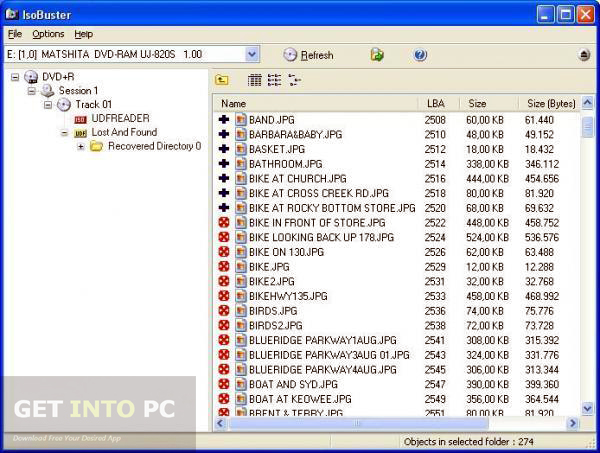Screen dimensions: 600x453
Task: Select BLUERIDGE PARKWAY3AUG 01.JPG
Action: pyautogui.click(x=329, y=355)
